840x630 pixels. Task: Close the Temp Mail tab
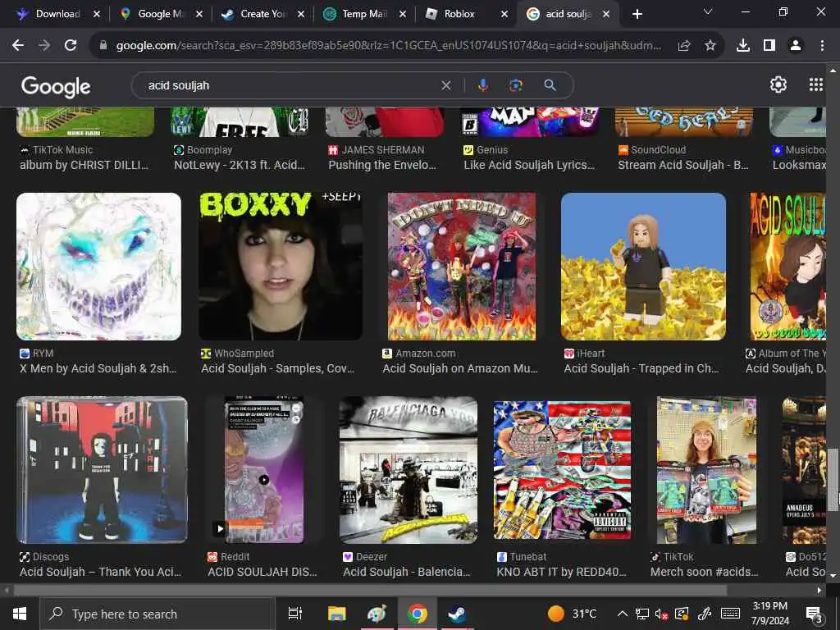point(402,14)
